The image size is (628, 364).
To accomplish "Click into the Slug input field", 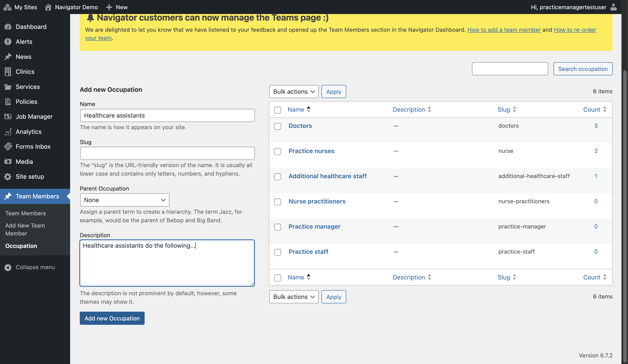I will pos(167,153).
